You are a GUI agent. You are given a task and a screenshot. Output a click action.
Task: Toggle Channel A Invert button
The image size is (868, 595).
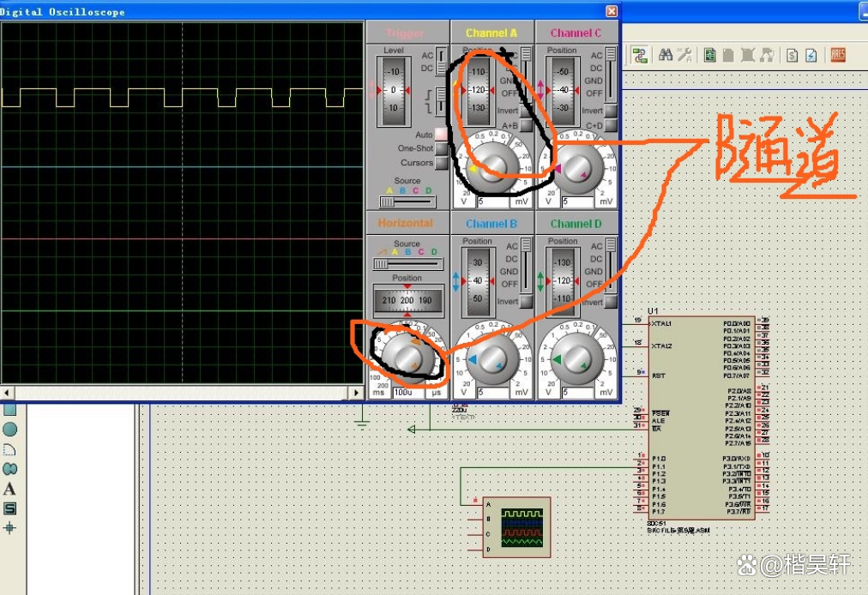pyautogui.click(x=526, y=111)
